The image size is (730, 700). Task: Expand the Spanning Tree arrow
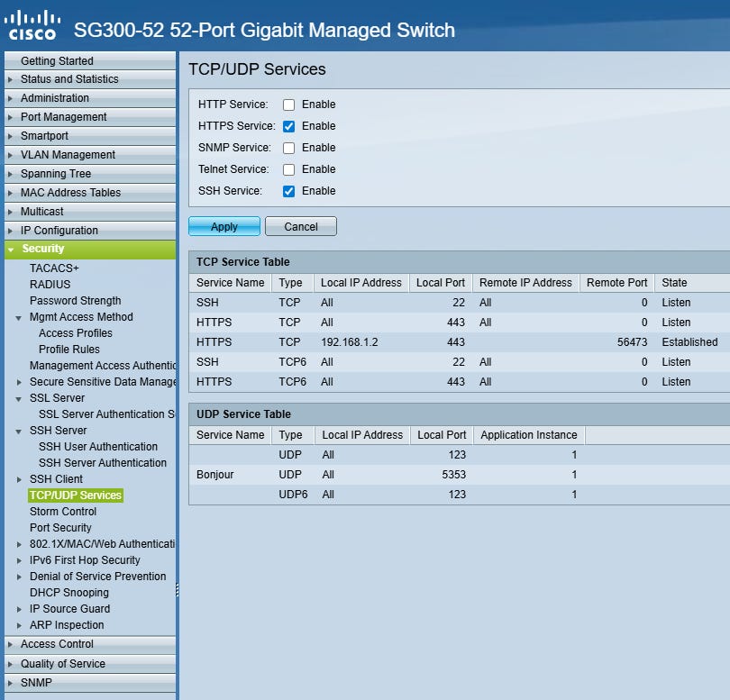10,174
